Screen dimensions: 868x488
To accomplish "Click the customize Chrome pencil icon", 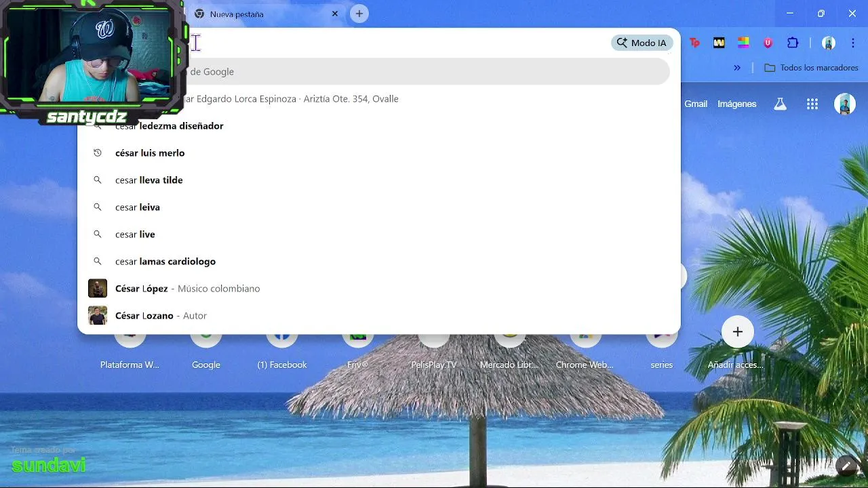I will [x=847, y=466].
